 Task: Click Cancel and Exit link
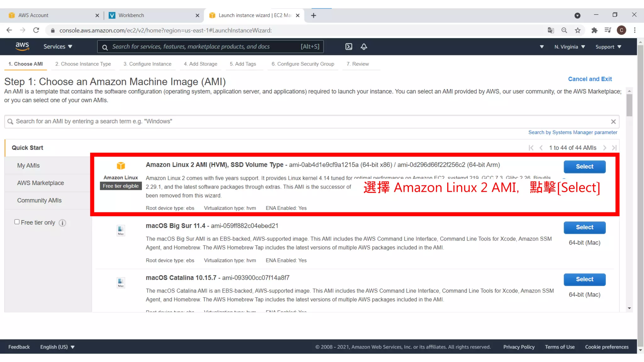(590, 79)
